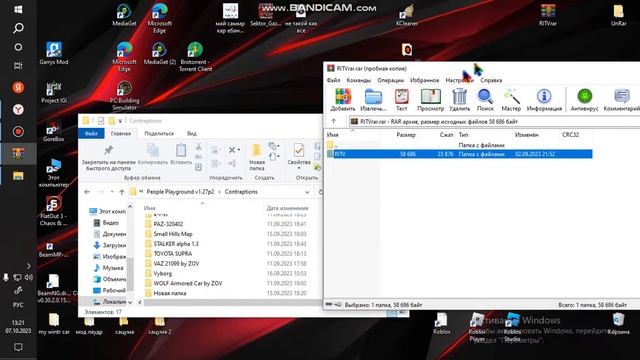The image size is (640, 360).
Task: Open the Recycle Bin (Корзина) desktop icon
Action: 618,324
